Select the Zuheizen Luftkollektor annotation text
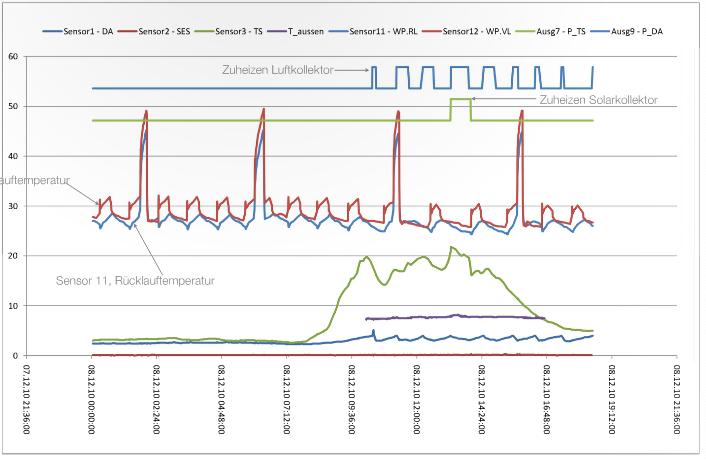Screen dimensions: 706x461 click(x=279, y=71)
